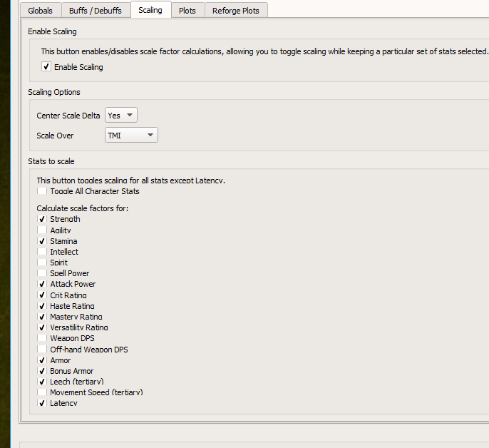The height and width of the screenshot is (448, 489).
Task: Switch to the Globals tab
Action: coord(40,11)
